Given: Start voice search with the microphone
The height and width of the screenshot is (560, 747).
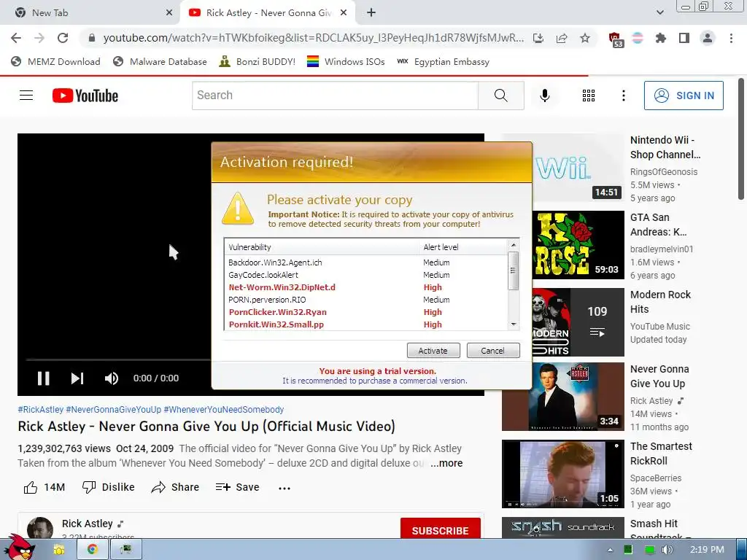Looking at the screenshot, I should 544,96.
